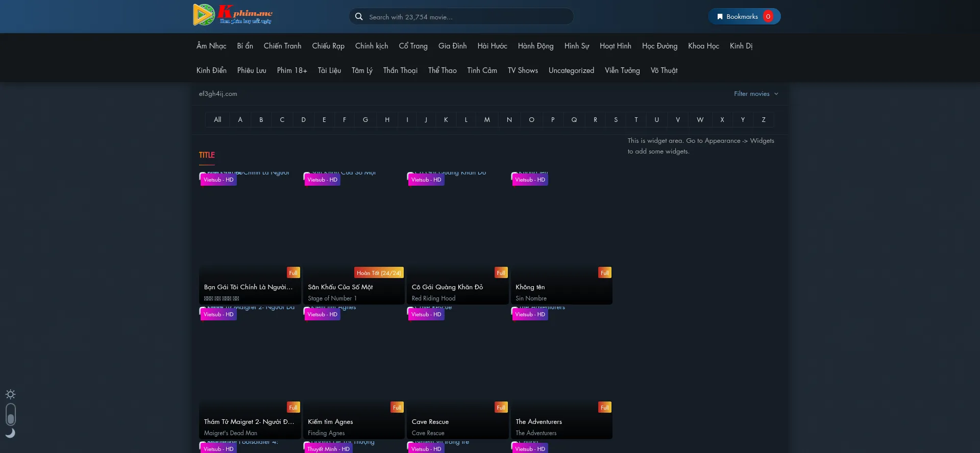Filter movies by letter S
Screen dimensions: 980x453
click(616, 120)
